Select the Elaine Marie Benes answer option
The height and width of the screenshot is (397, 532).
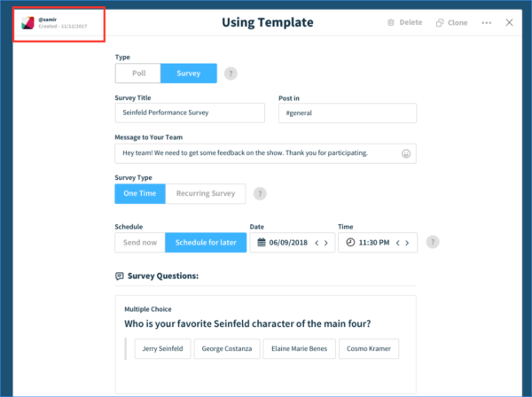click(300, 348)
